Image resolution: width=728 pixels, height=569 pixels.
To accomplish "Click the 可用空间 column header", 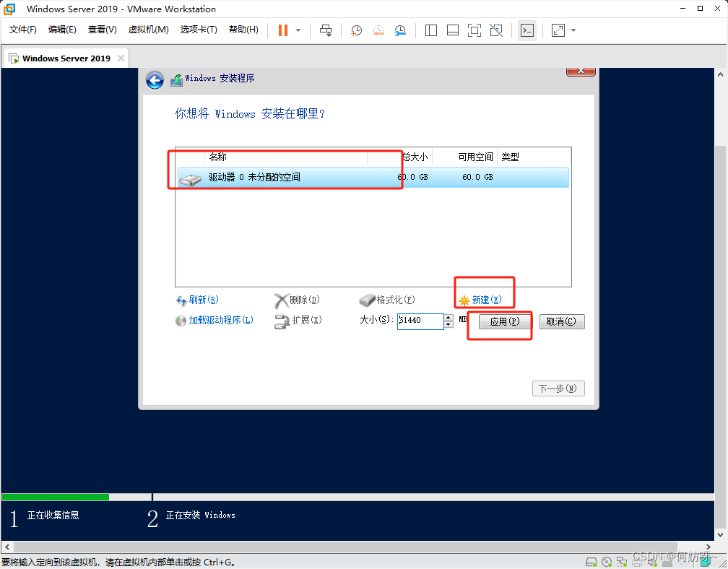I will click(x=465, y=157).
